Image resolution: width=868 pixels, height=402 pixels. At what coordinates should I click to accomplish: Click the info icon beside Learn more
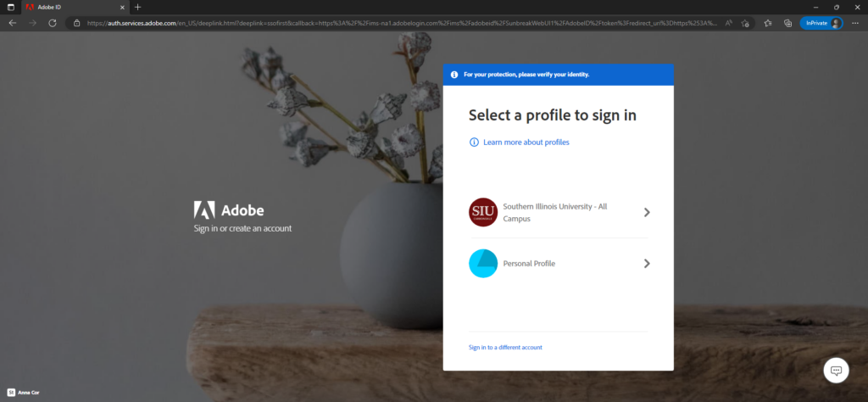point(474,142)
